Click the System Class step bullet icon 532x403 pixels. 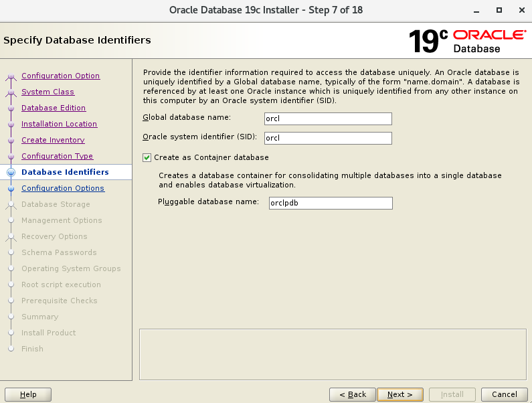tap(11, 92)
